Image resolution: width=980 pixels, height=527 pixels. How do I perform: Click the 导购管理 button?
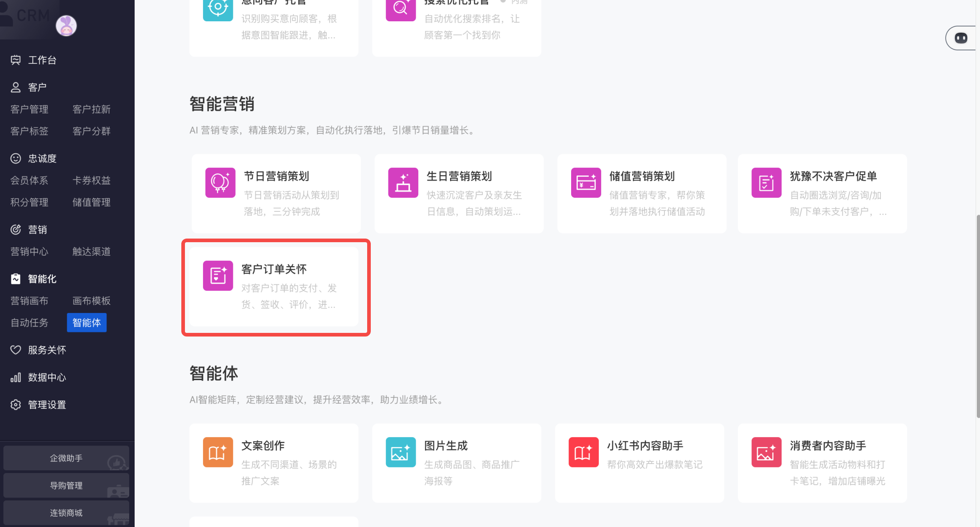pos(66,485)
